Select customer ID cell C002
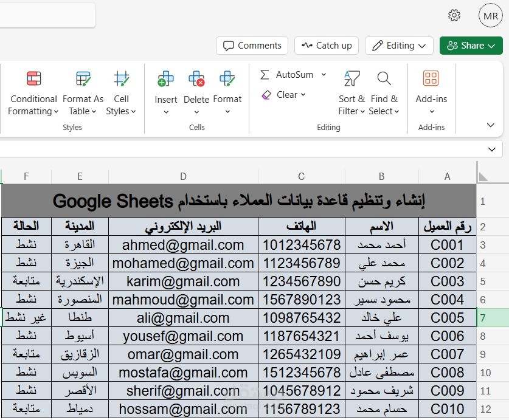 [x=448, y=263]
